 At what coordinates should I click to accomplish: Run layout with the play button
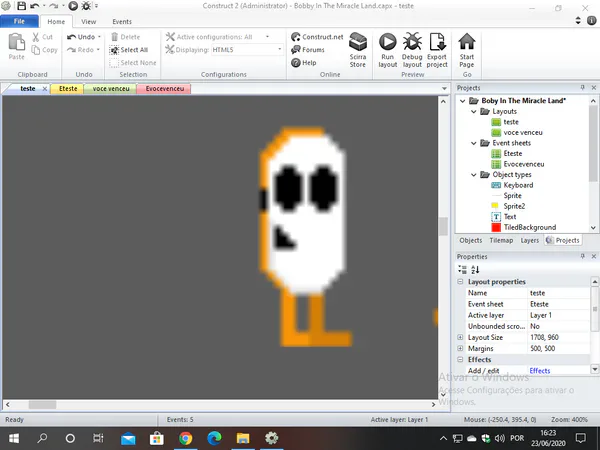click(x=388, y=50)
